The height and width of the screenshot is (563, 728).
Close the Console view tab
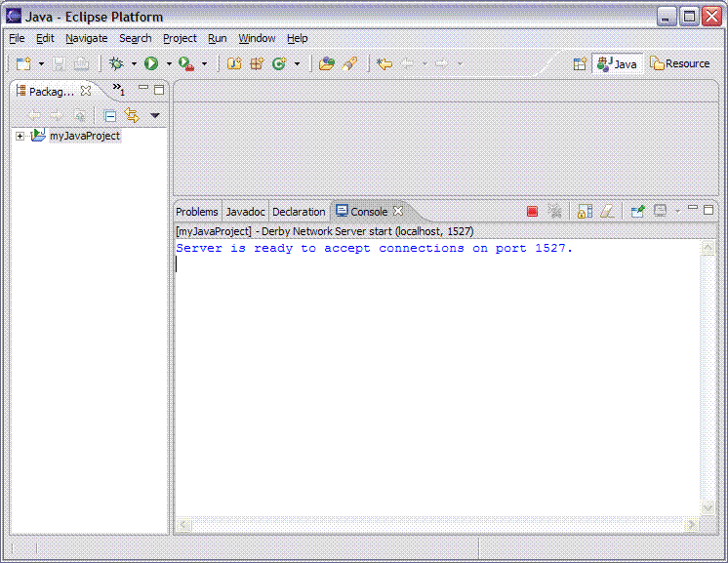point(397,212)
